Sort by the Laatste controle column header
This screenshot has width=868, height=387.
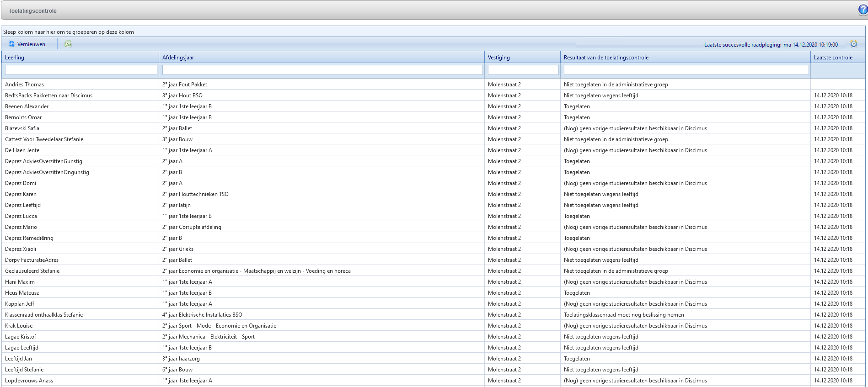click(x=838, y=57)
